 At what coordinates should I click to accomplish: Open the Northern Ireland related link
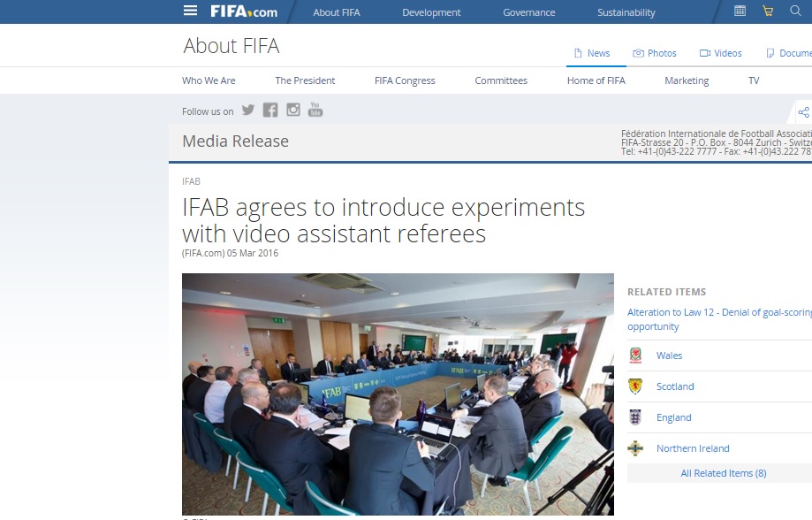(693, 448)
